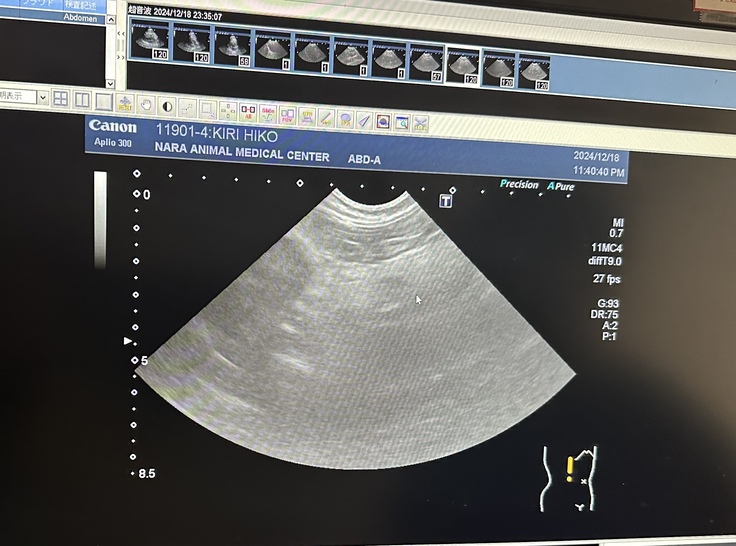Select the pan hand tool
The width and height of the screenshot is (736, 546).
coord(145,104)
